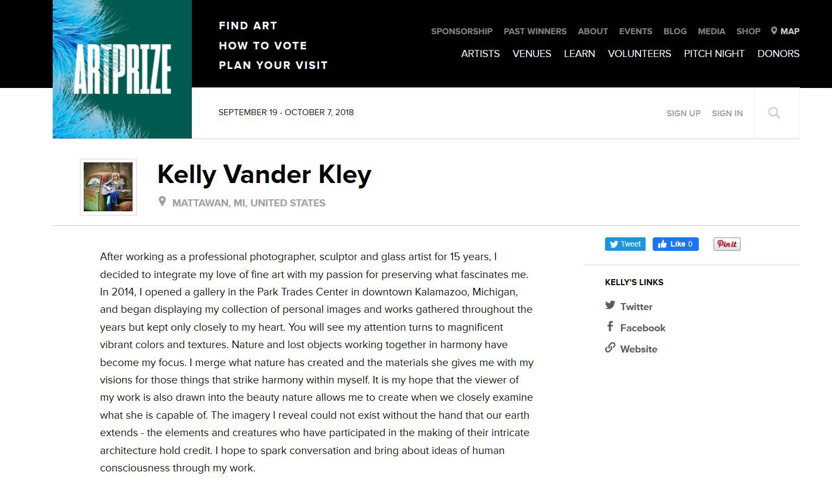Click the Facebook f icon in Kelly's Links

610,326
